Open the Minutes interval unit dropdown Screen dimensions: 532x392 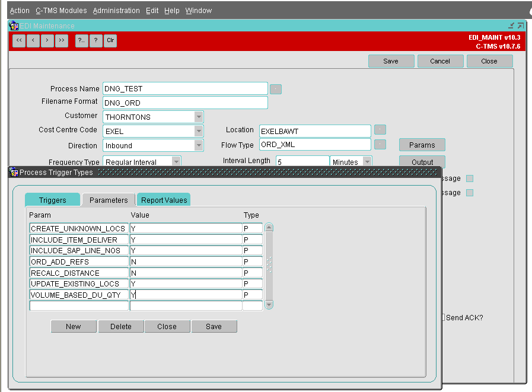click(x=367, y=161)
